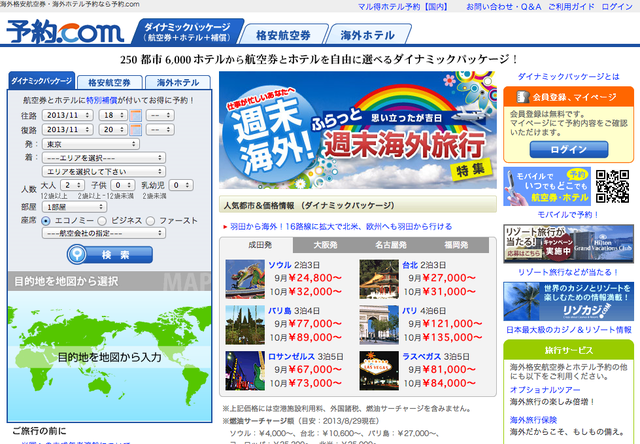Click the top-right ログイン link
Image resolution: width=640 pixels, height=444 pixels.
click(617, 7)
